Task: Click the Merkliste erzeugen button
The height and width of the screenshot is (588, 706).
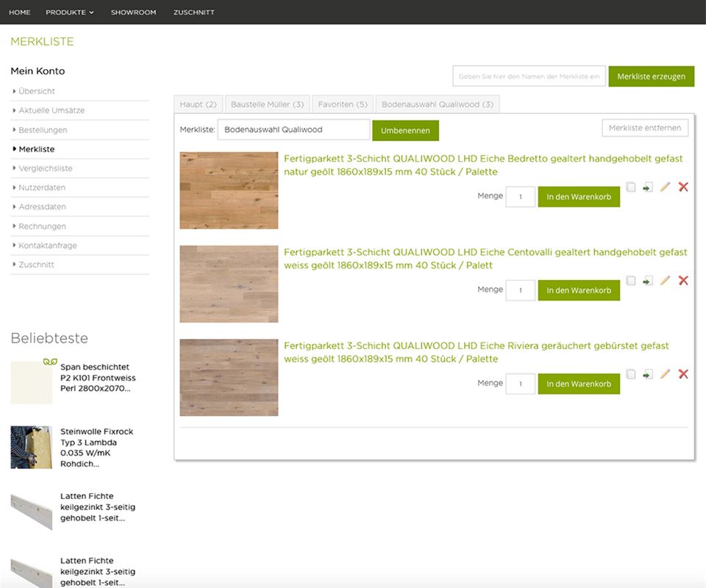Action: 651,76
